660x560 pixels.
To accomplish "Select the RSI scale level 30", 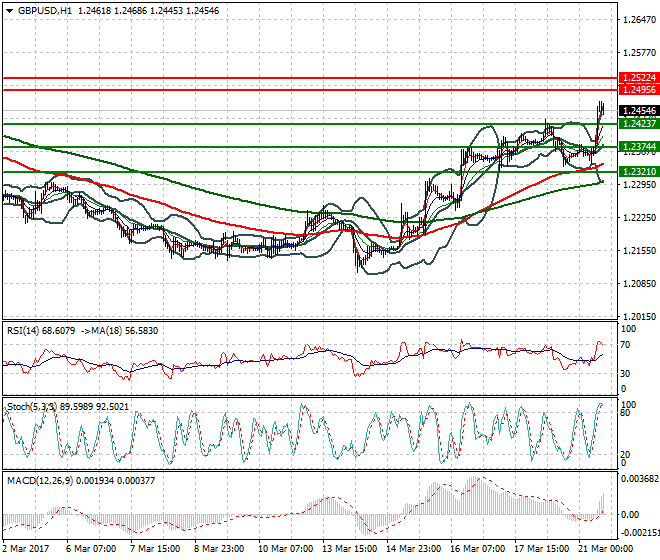I will tap(626, 373).
